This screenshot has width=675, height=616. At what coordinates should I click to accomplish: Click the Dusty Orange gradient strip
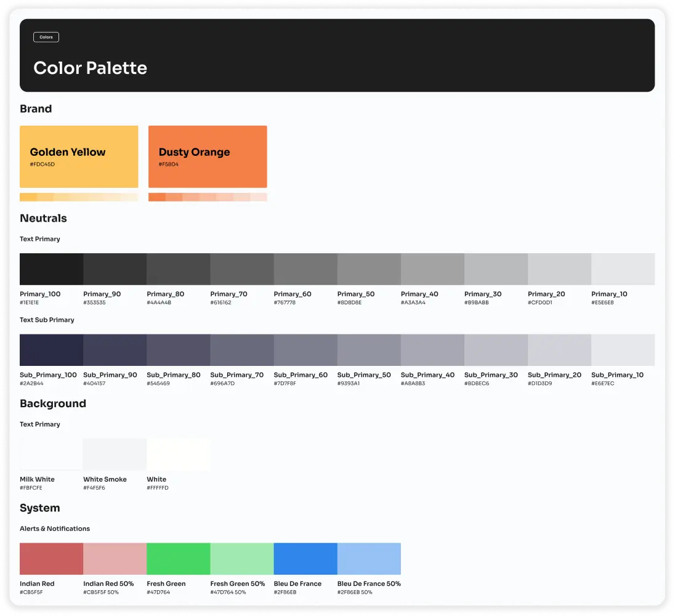[207, 197]
